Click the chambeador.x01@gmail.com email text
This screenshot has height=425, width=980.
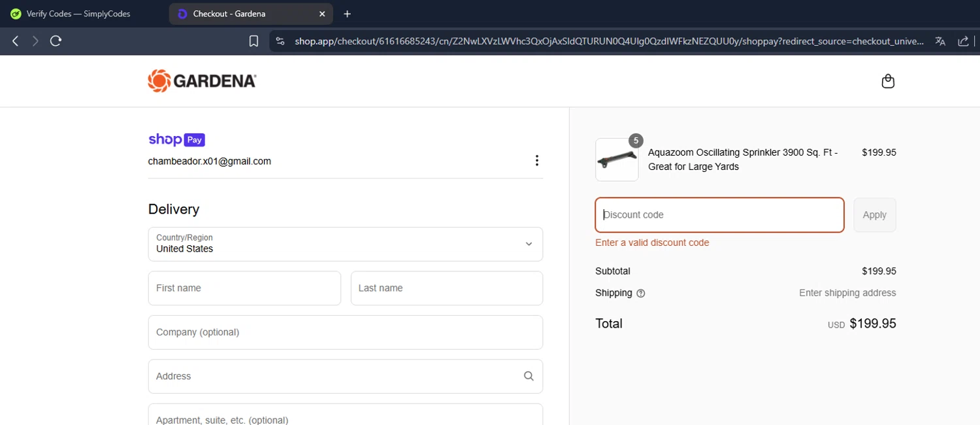[210, 161]
